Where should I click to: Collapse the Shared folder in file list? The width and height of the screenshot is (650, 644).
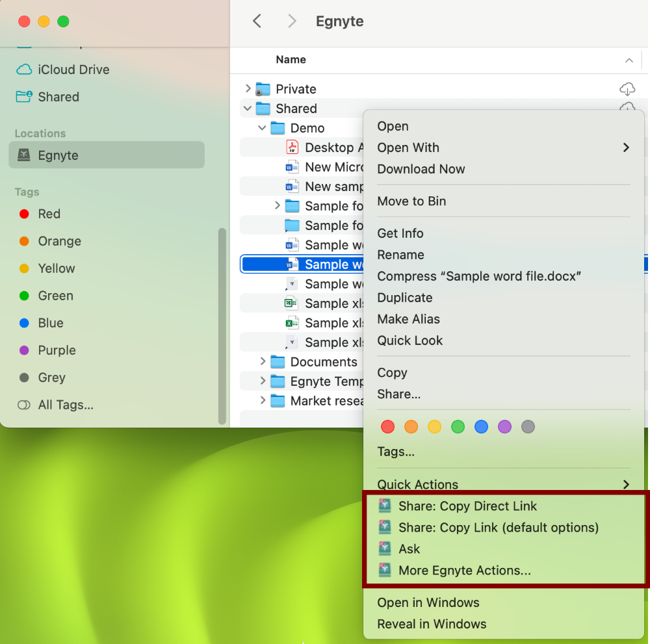[248, 108]
